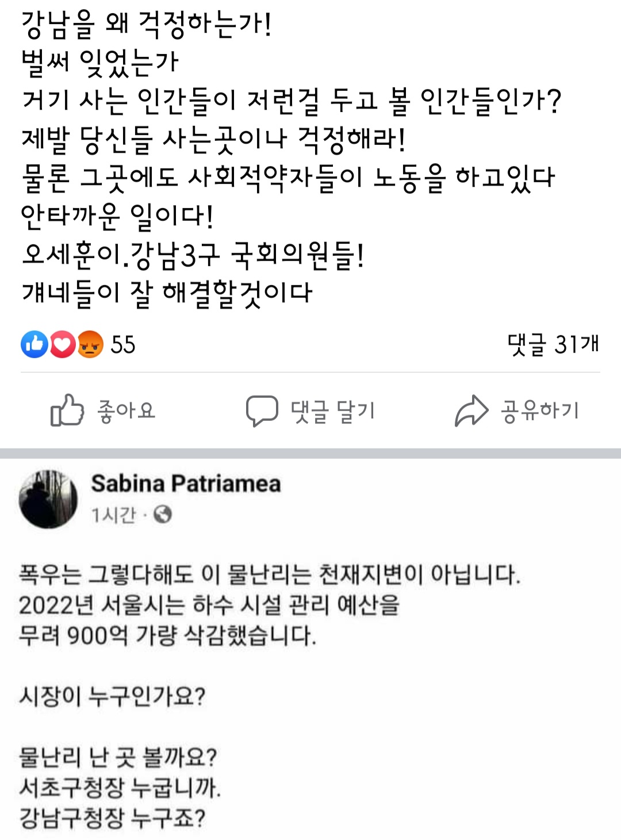Viewport: 621px width, 840px height.
Task: Open the reaction count 55
Action: (122, 345)
